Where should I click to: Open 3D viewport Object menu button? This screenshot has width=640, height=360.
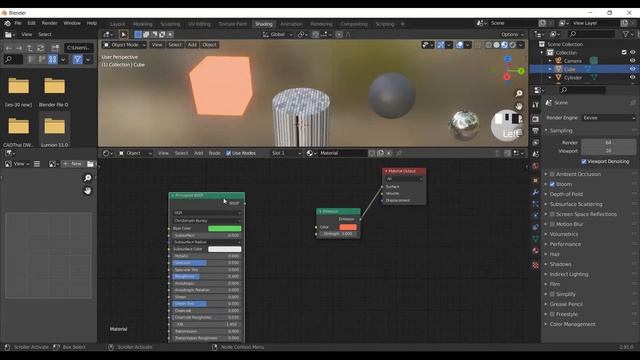tap(209, 45)
